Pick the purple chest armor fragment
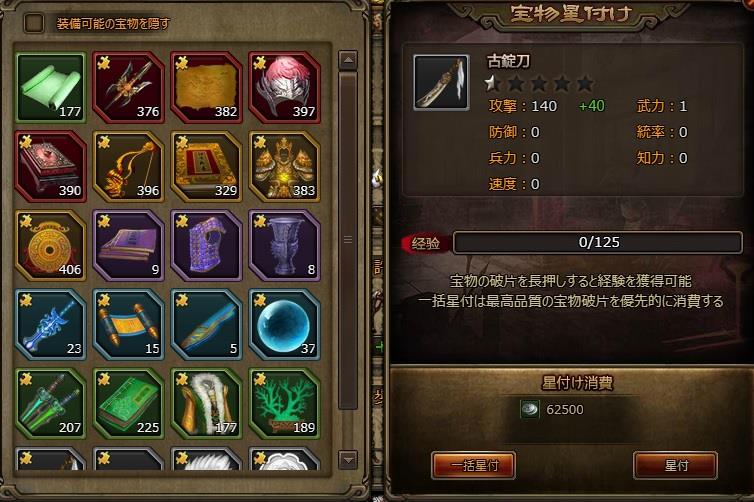 click(206, 245)
